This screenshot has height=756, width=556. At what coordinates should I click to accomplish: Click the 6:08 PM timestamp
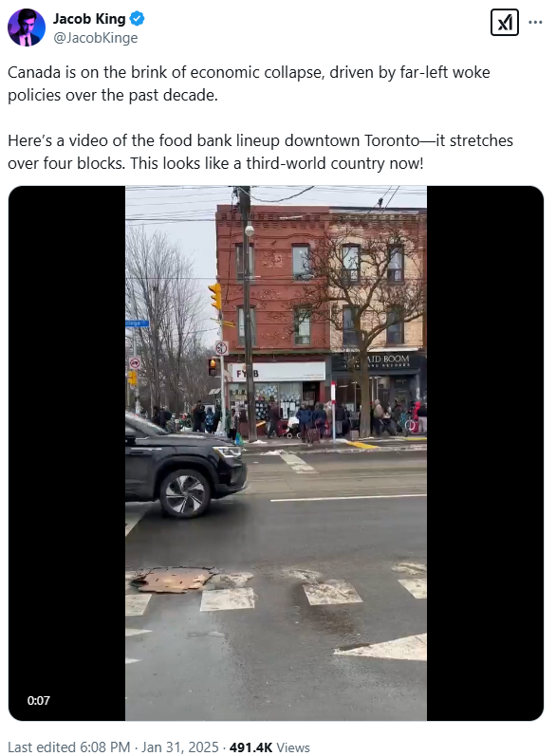pos(104,747)
